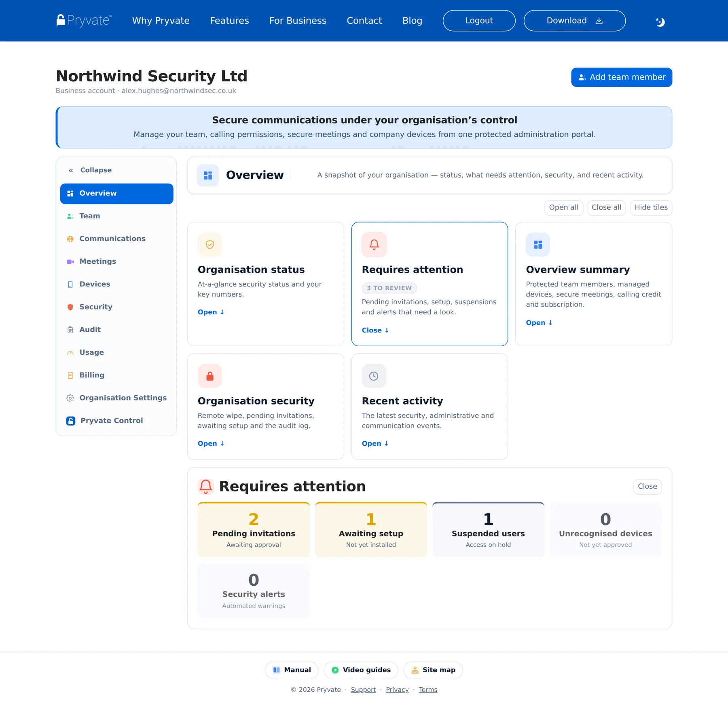Close the Requires attention tile section
This screenshot has width=728, height=705.
point(375,330)
